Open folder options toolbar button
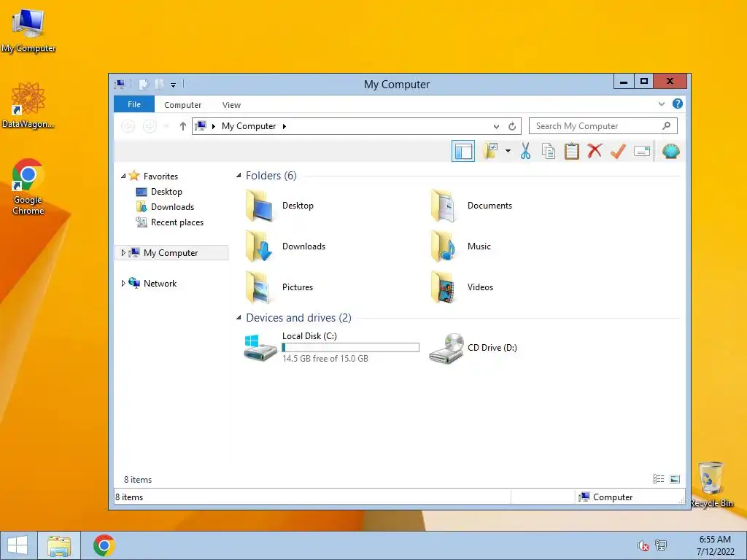 coord(490,152)
